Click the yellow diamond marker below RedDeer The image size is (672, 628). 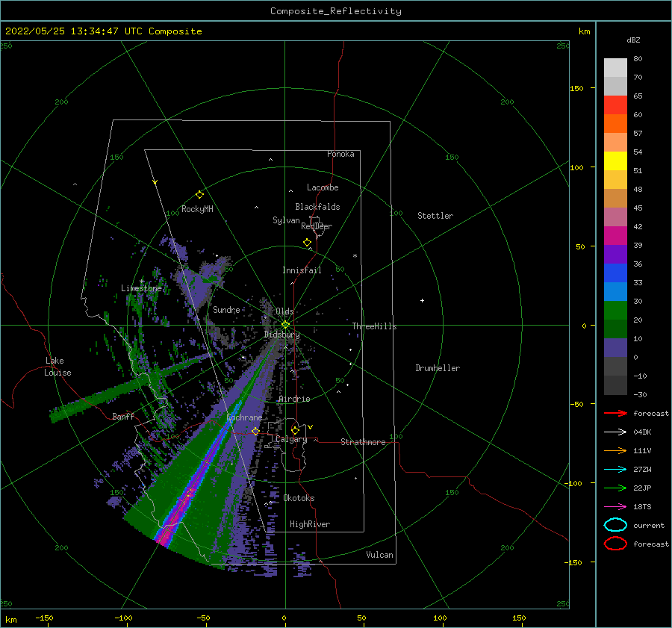click(308, 243)
